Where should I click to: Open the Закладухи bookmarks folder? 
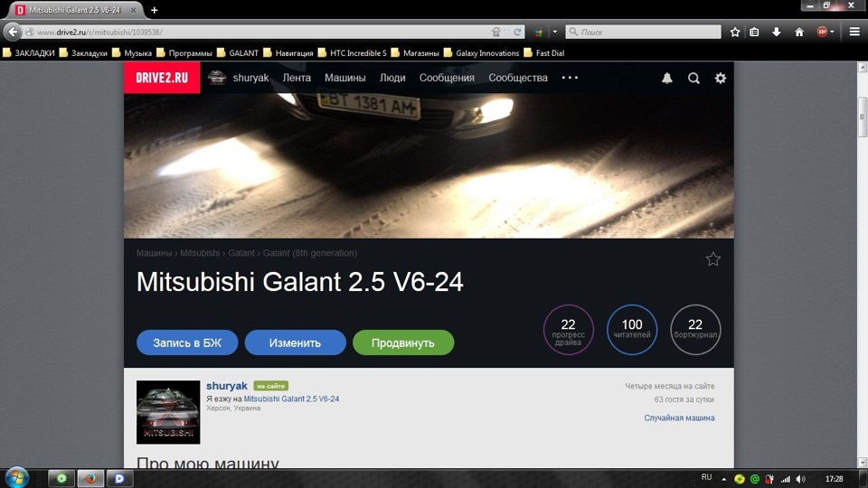click(x=83, y=53)
